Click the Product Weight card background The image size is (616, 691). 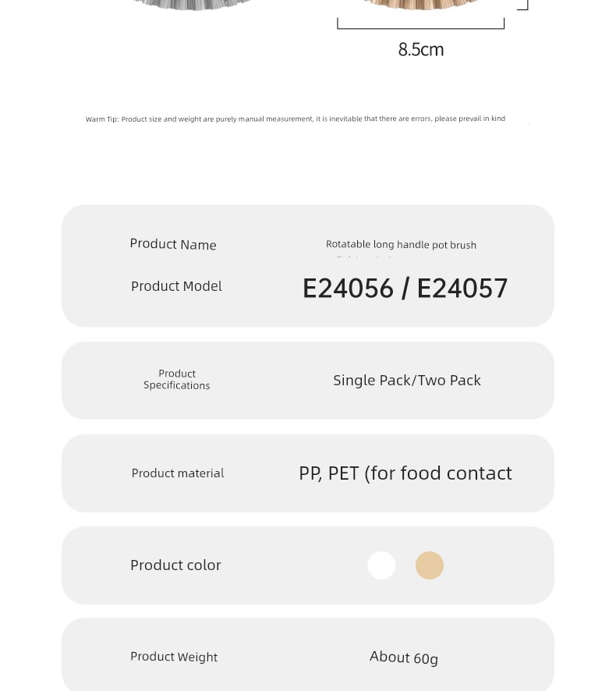[x=308, y=654]
